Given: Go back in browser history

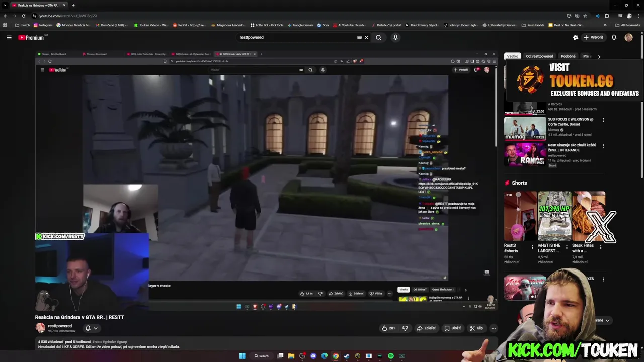Looking at the screenshot, I should [6, 16].
